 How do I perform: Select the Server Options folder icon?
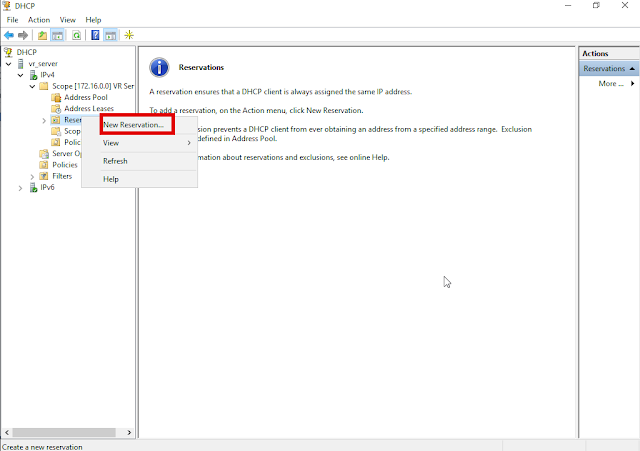(44, 153)
